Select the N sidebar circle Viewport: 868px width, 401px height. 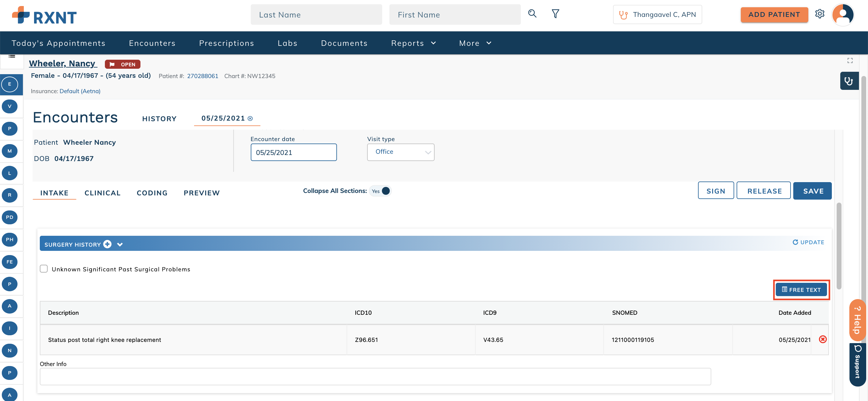9,350
